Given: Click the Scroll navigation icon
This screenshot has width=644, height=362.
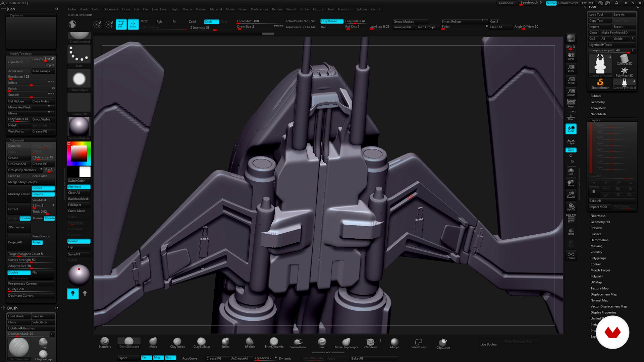Looking at the screenshot, I should [x=571, y=56].
